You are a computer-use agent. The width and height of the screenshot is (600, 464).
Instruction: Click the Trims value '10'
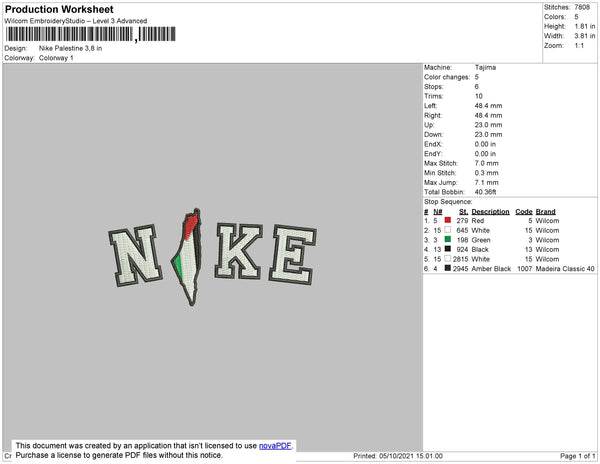tap(479, 96)
